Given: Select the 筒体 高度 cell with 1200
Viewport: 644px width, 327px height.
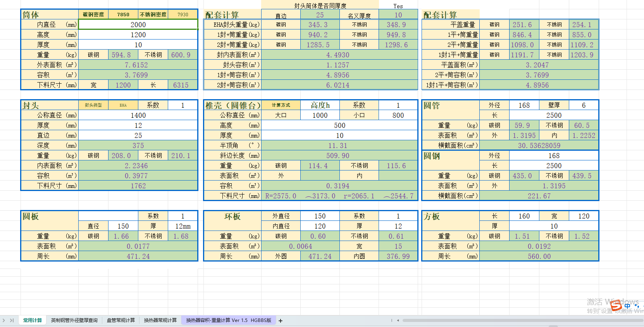Looking at the screenshot, I should point(138,34).
